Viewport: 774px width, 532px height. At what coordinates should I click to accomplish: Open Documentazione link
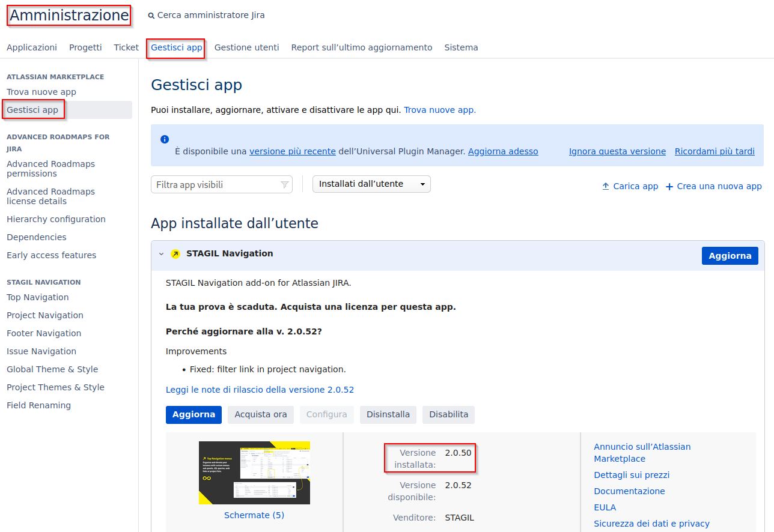(629, 491)
